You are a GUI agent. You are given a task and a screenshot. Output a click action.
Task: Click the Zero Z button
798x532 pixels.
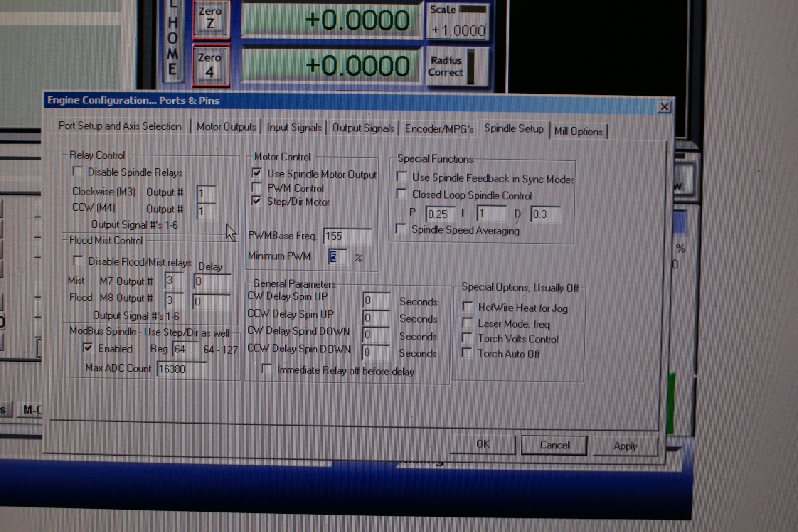(x=210, y=18)
